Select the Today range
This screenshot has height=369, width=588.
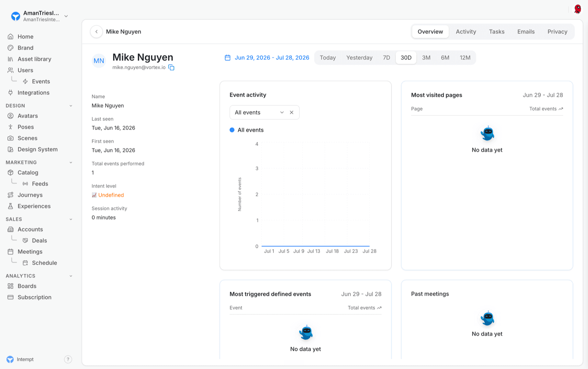327,58
